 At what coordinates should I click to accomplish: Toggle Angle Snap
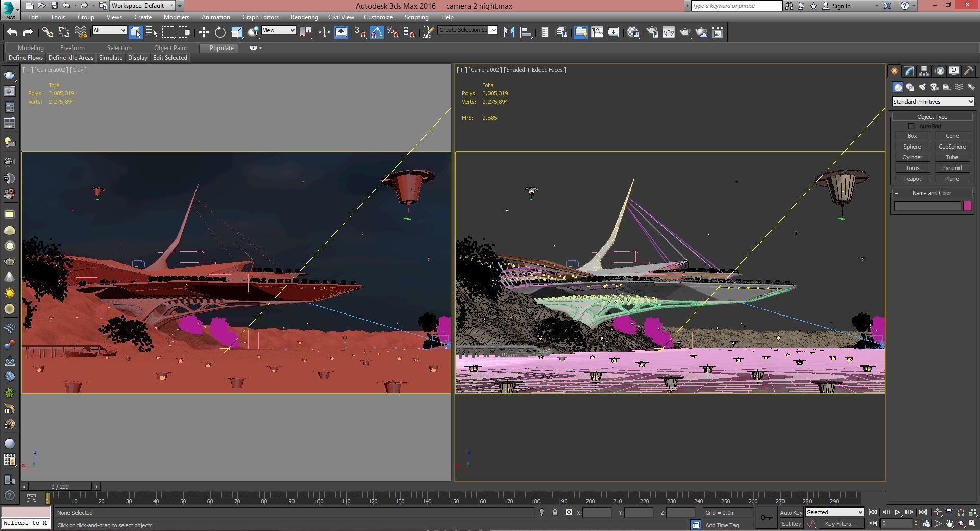377,32
